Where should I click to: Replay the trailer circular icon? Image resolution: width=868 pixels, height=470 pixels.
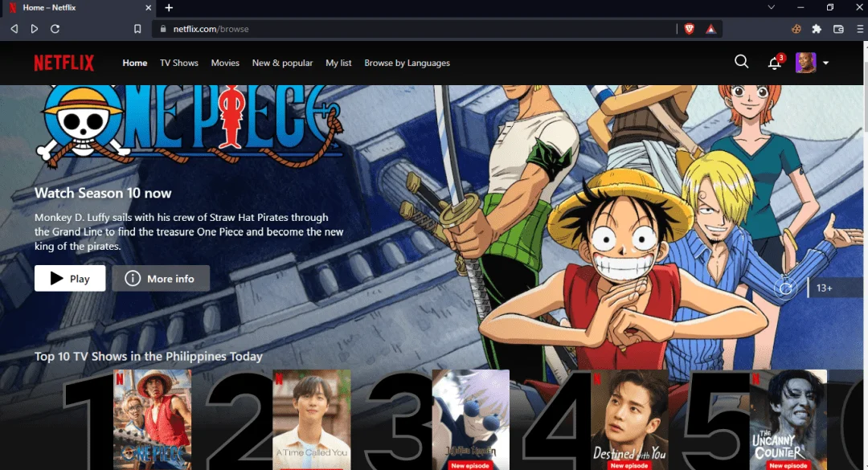point(785,288)
